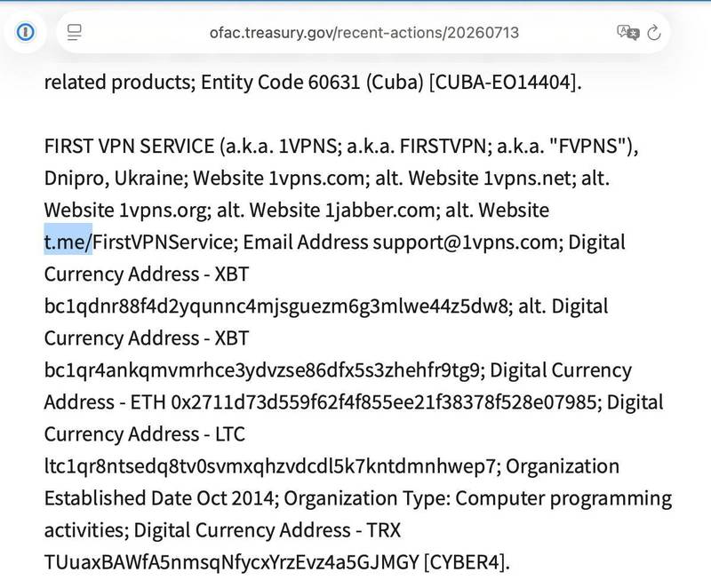
Task: Click the [CYBER4] program tag
Action: (x=463, y=562)
